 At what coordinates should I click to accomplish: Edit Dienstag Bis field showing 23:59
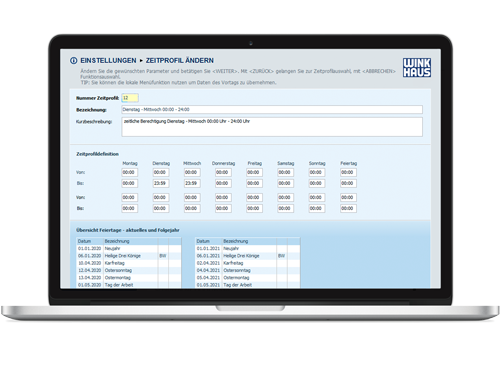[x=161, y=183]
